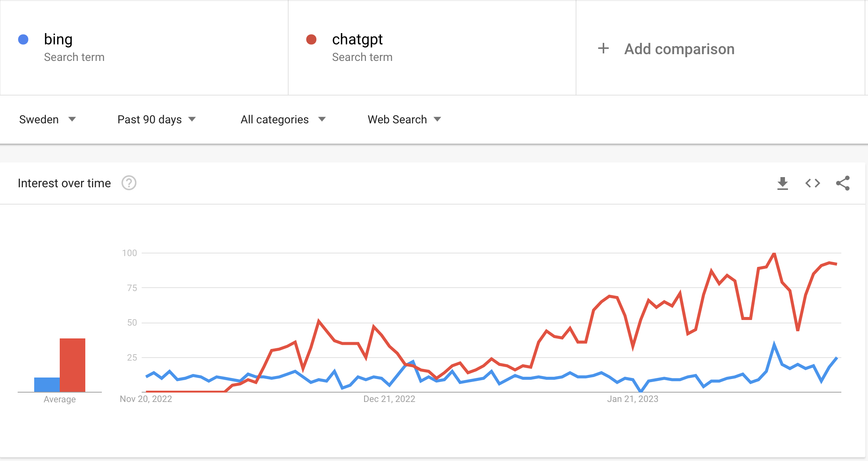Click the blue dot next to bing

23,39
